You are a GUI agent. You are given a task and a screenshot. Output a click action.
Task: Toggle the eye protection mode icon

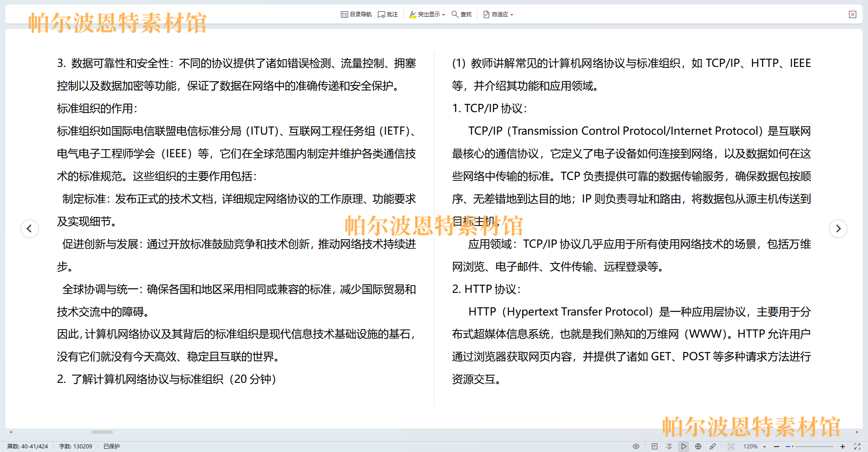pos(636,446)
